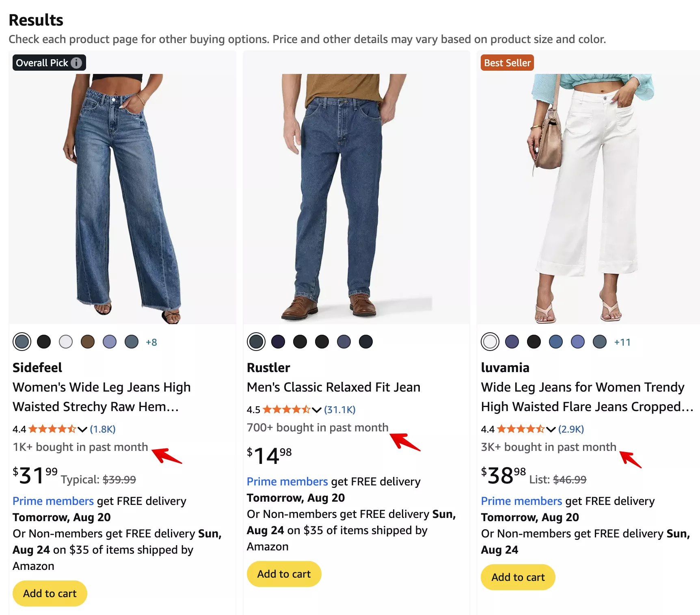Screen dimensions: 700x615
Task: Select the lavender swatch for Sidefeel jeans
Action: 110,342
